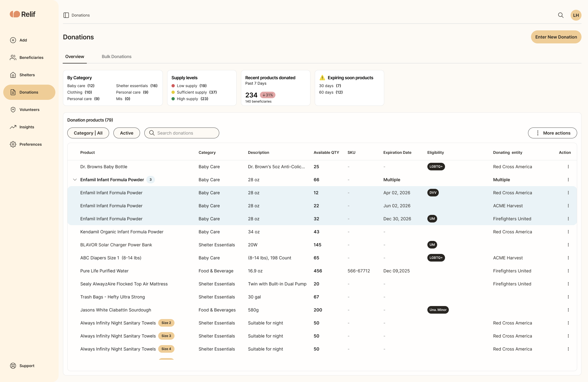Image resolution: width=588 pixels, height=382 pixels.
Task: Open row actions for Enfamil Apr 02, 2026 row
Action: click(568, 193)
